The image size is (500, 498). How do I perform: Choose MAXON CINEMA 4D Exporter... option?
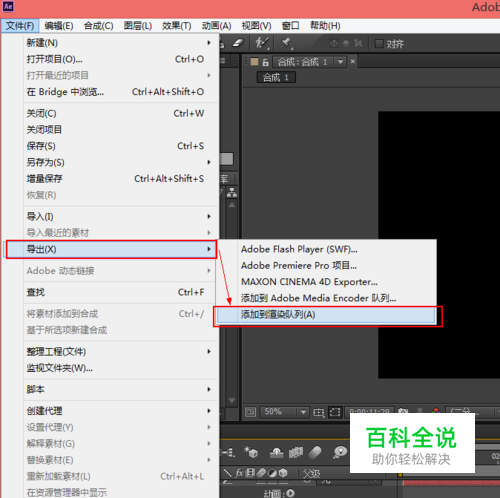pos(327,282)
